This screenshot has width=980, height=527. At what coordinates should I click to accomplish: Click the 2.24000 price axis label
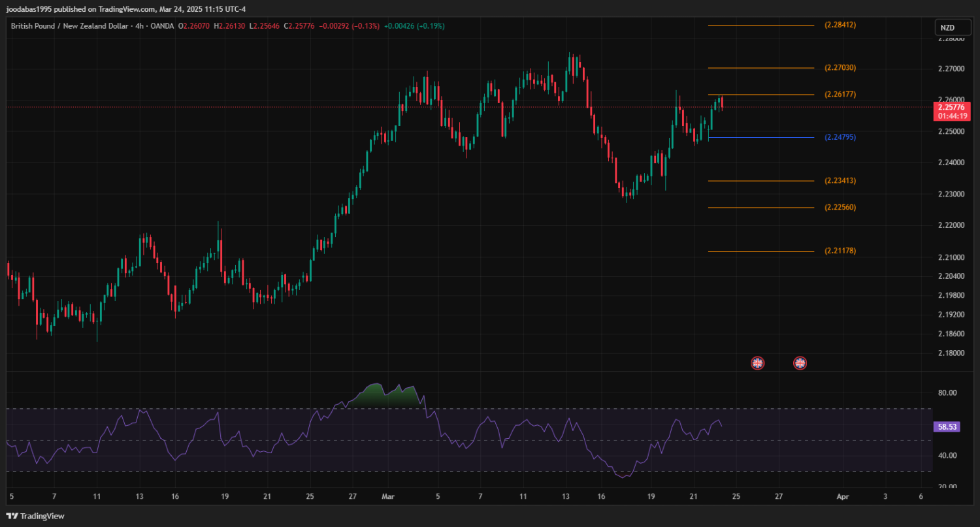(x=951, y=163)
